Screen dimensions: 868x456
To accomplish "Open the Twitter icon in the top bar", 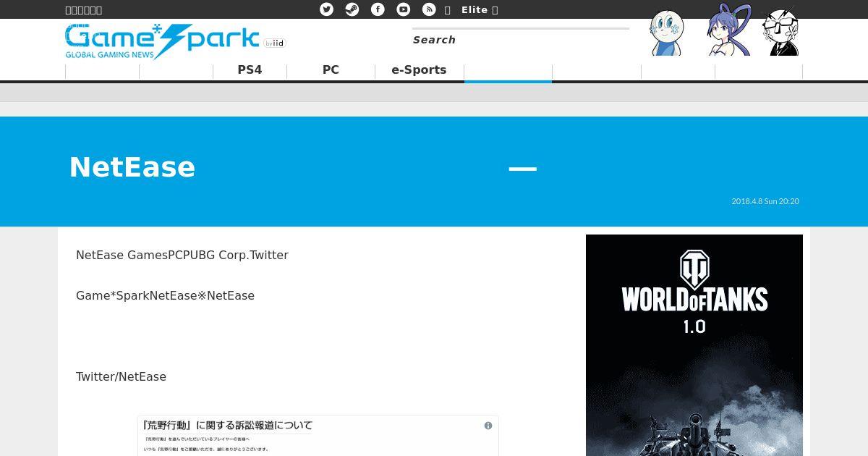I will pos(327,9).
